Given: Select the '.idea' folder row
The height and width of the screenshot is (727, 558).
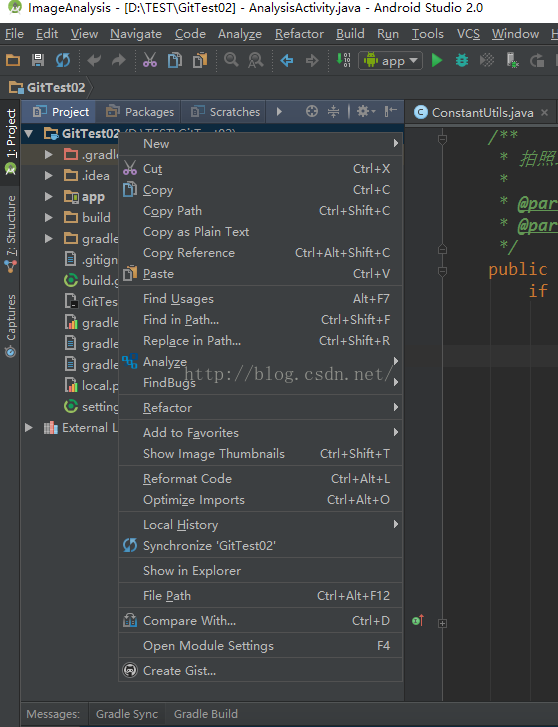Looking at the screenshot, I should (70, 176).
